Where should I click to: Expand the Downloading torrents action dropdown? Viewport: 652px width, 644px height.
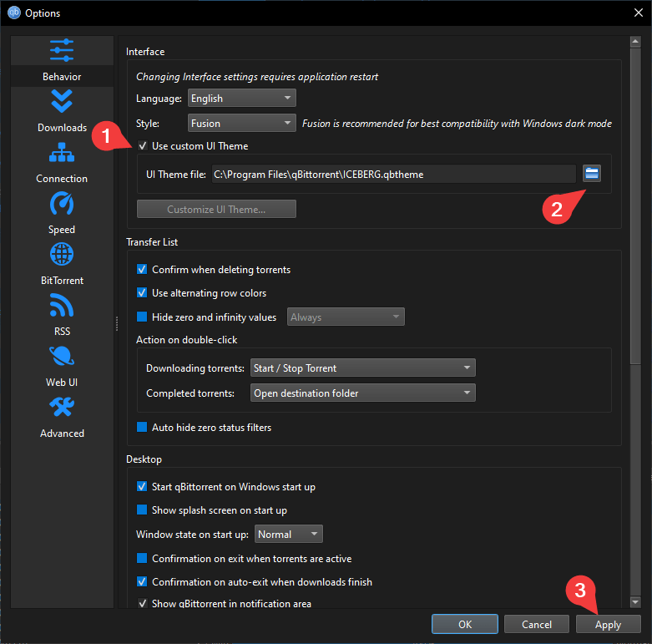(362, 368)
